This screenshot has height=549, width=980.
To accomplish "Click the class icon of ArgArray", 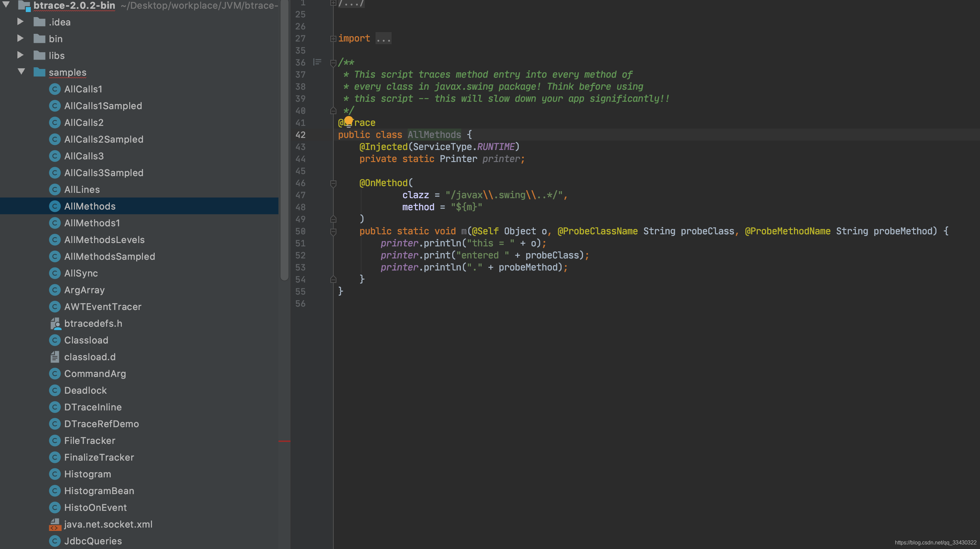I will coord(55,290).
